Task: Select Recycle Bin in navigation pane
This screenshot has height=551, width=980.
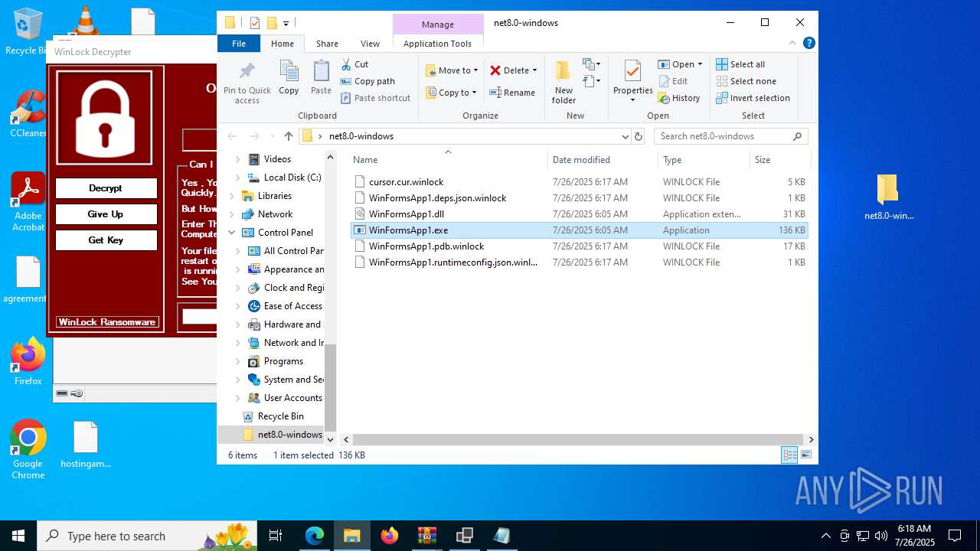Action: (x=280, y=416)
